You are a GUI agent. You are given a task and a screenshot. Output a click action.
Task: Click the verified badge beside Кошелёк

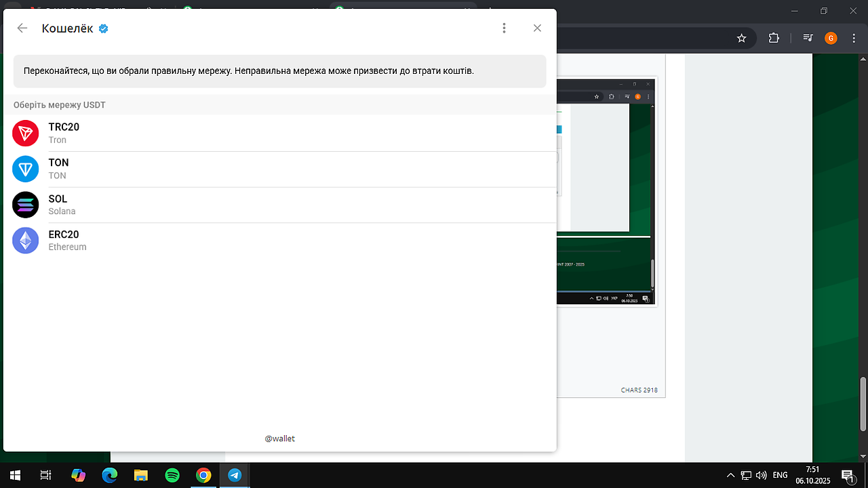coord(104,28)
